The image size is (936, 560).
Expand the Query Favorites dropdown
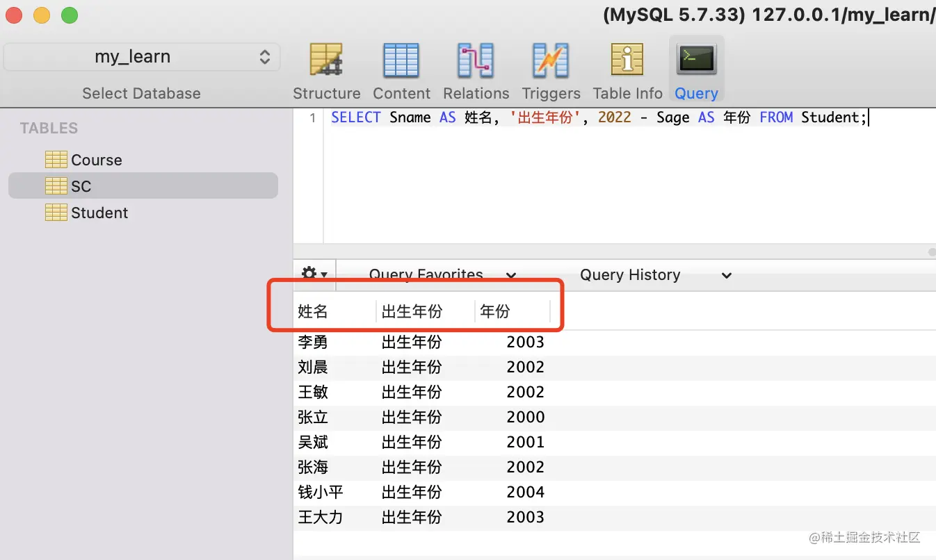pyautogui.click(x=442, y=275)
